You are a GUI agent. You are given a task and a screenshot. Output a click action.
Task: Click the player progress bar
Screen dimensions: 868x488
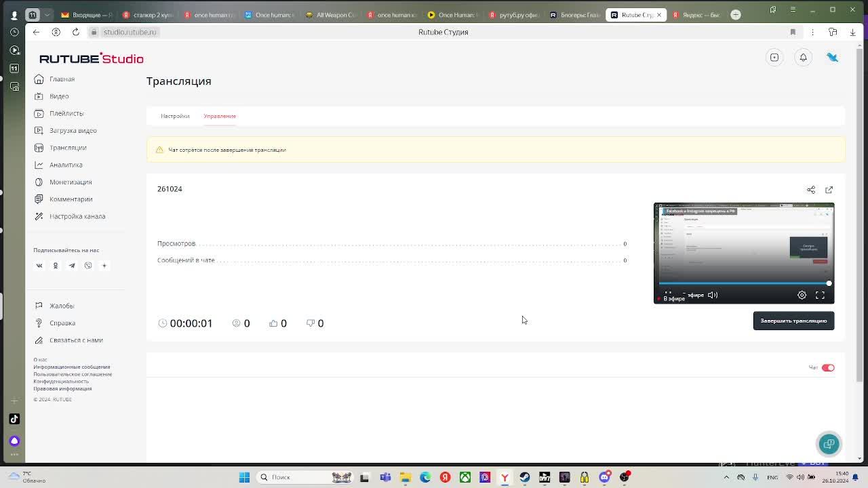click(x=744, y=283)
